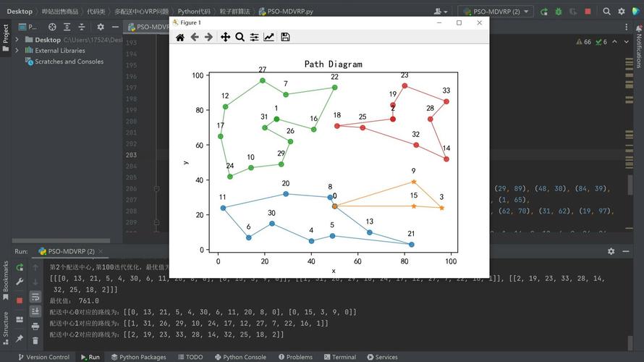
Task: Click the Edit axis and curve parameters icon
Action: click(269, 38)
